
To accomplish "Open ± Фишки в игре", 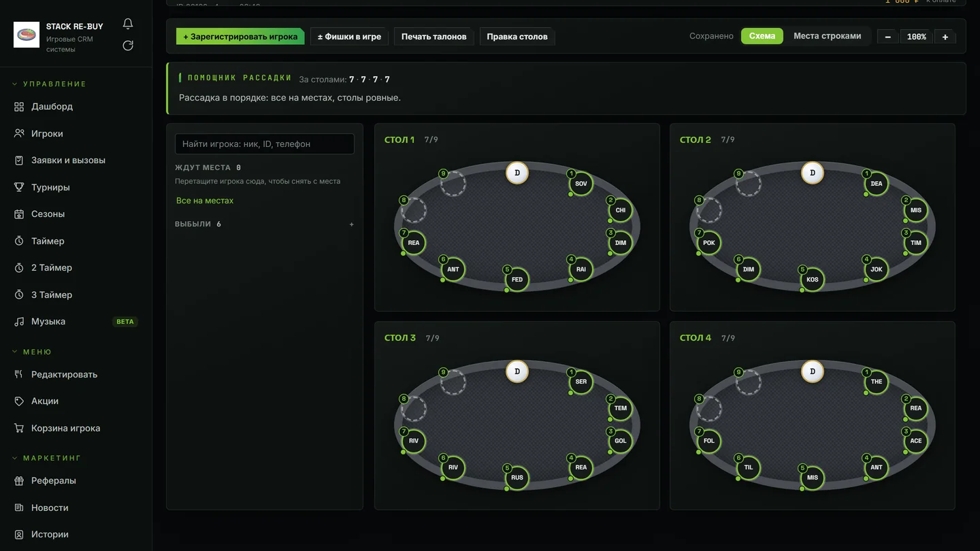I will [x=349, y=37].
